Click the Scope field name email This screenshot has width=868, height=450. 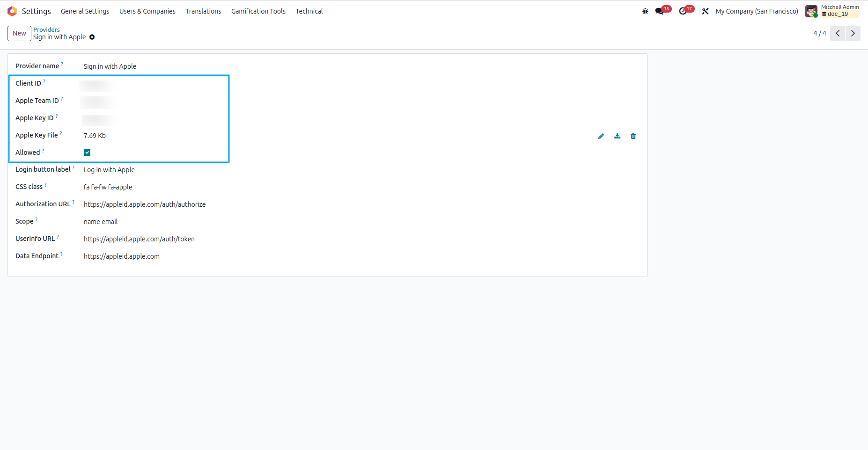coord(101,222)
